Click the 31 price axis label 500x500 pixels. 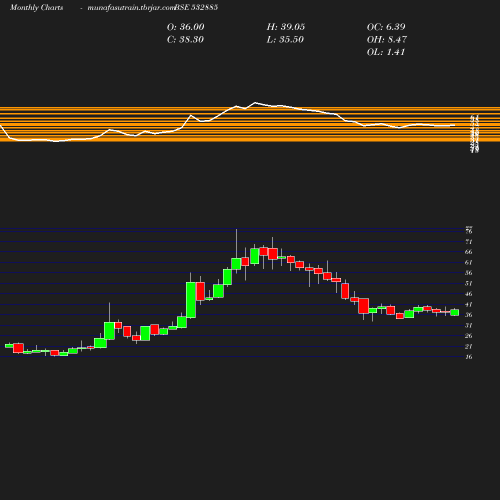coord(469,325)
